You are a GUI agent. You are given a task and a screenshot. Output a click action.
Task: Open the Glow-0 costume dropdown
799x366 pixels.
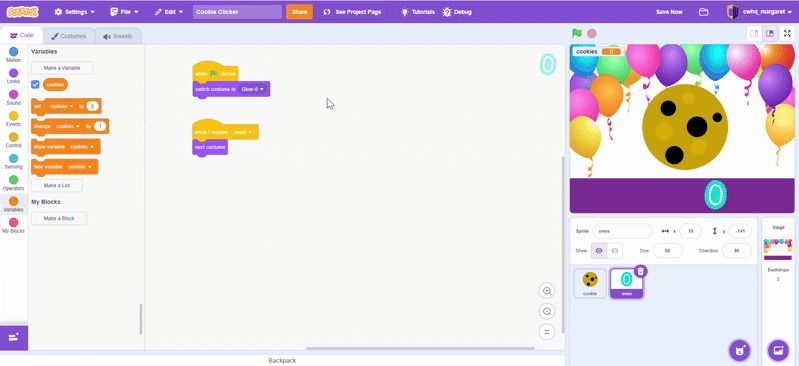[x=253, y=89]
